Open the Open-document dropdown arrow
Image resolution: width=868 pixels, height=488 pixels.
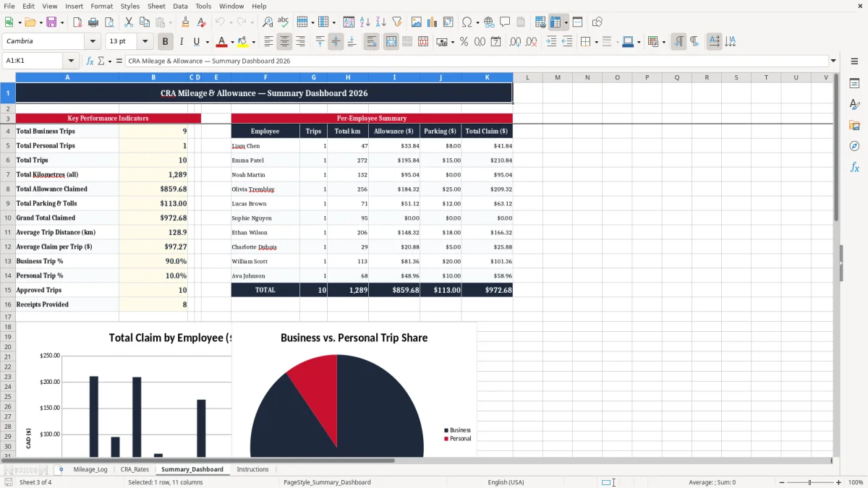point(40,22)
